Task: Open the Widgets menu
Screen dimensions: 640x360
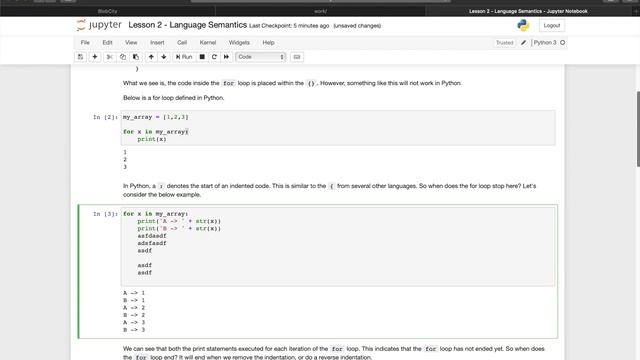Action: click(x=239, y=42)
